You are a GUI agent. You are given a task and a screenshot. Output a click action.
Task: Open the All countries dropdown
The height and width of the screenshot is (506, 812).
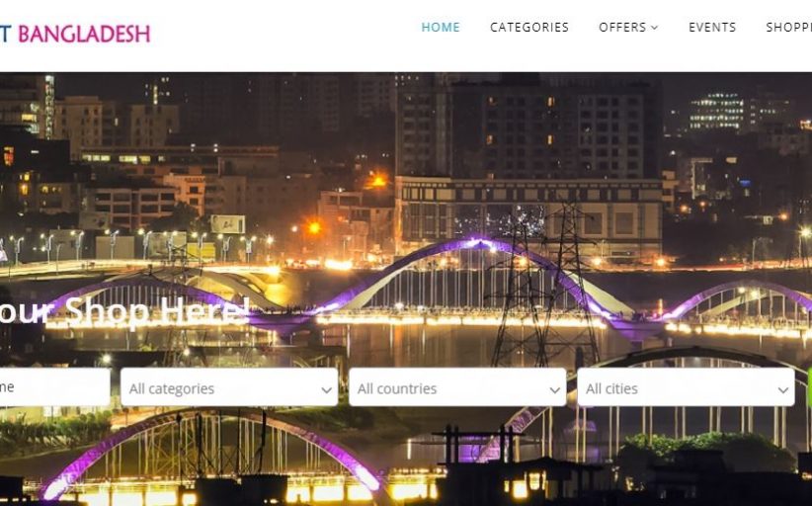click(x=457, y=386)
